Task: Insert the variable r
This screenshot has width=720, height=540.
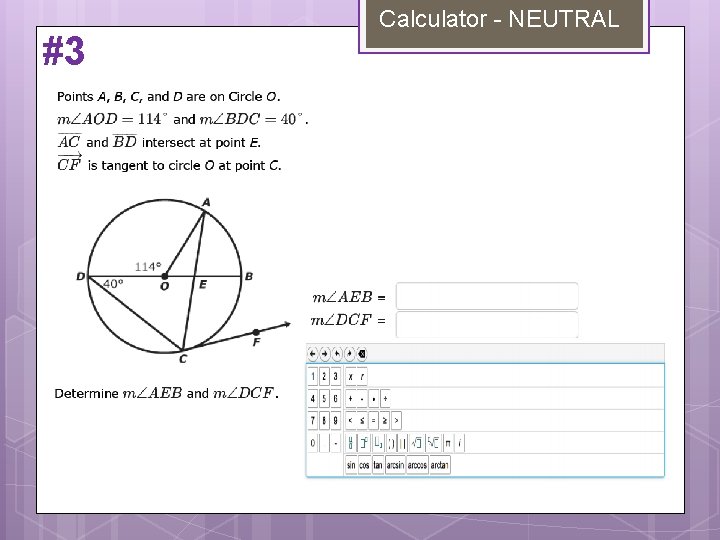Action: [362, 377]
